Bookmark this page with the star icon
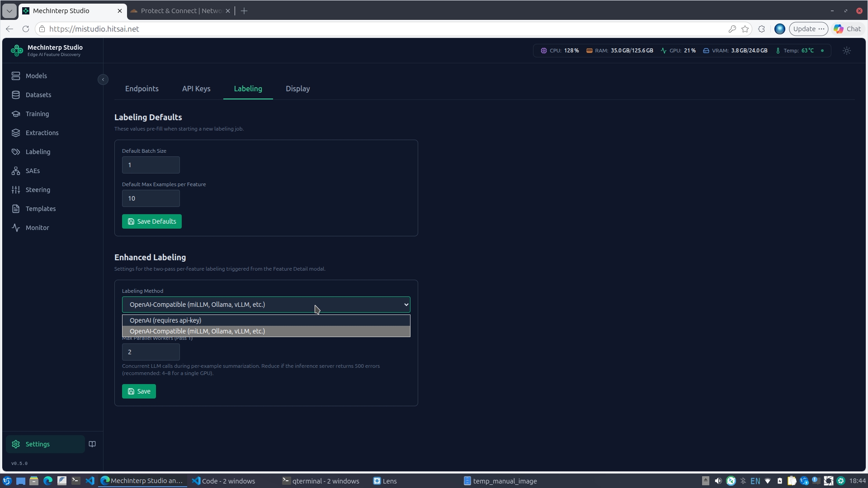The image size is (868, 488). (x=745, y=29)
